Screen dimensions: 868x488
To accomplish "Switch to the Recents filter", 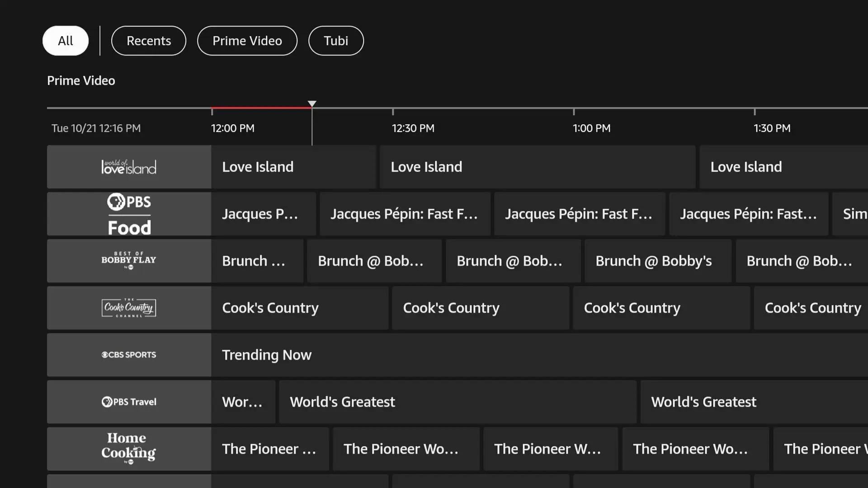I will pyautogui.click(x=149, y=41).
